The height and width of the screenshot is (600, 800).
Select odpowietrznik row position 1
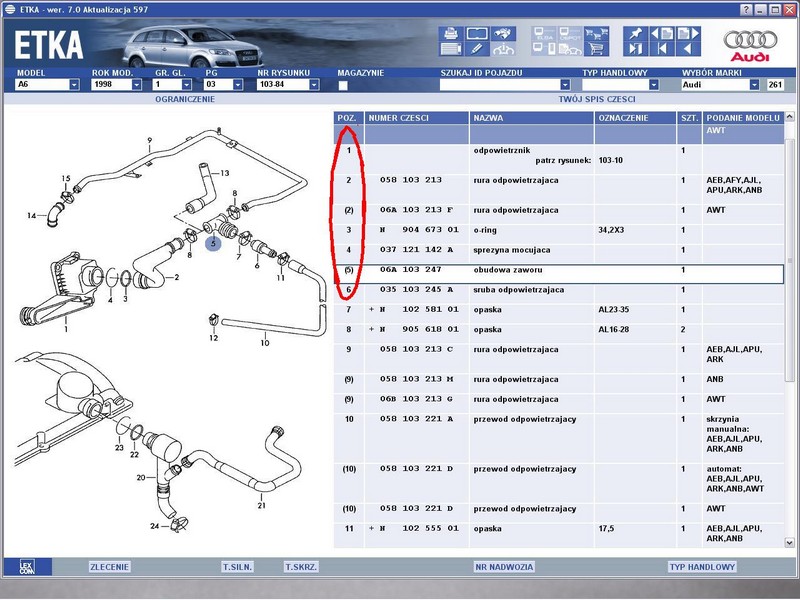pyautogui.click(x=559, y=160)
